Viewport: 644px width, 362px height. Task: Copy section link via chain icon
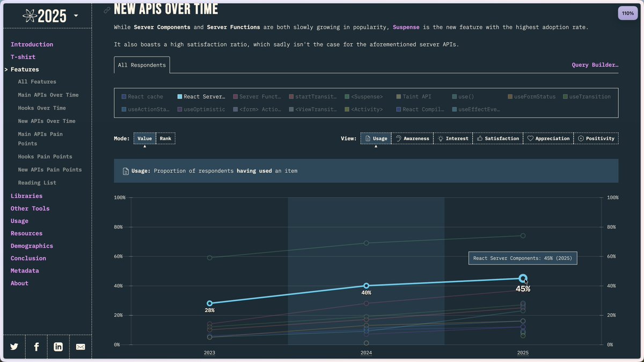click(x=107, y=10)
